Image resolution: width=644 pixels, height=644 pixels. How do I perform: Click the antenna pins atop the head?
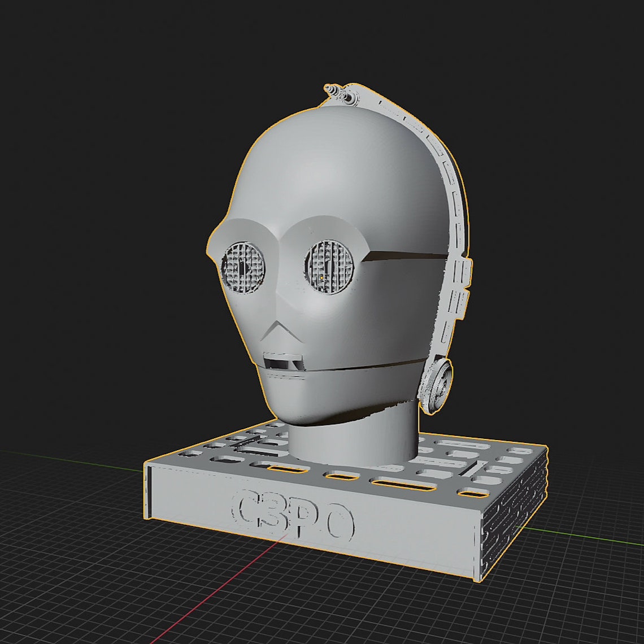[341, 94]
